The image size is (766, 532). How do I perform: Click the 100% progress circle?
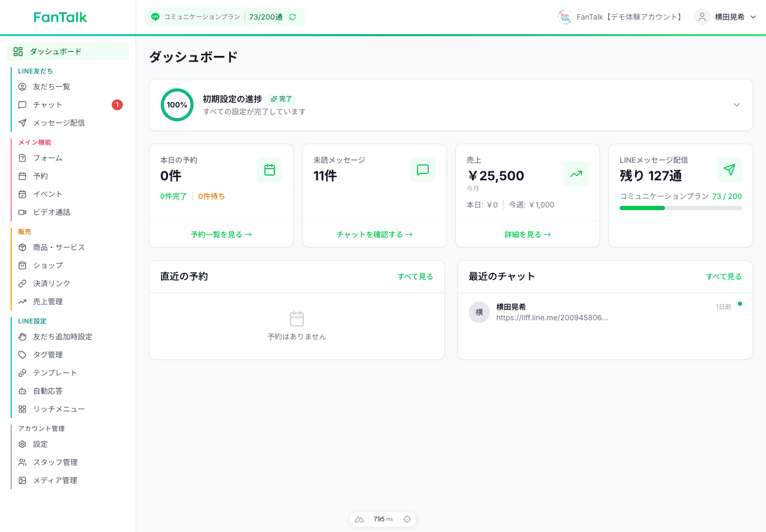(x=177, y=105)
